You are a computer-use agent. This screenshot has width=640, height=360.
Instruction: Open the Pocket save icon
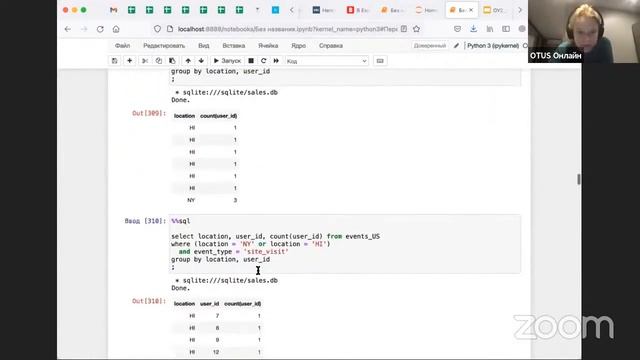tap(458, 29)
